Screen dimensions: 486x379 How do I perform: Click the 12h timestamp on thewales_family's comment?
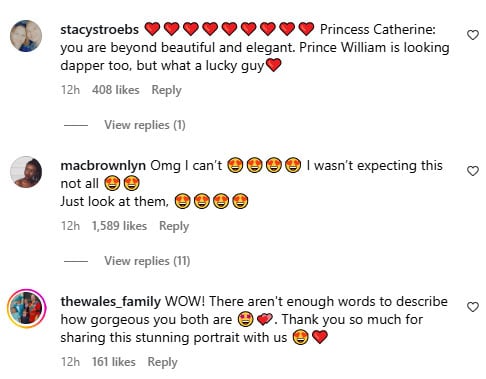(70, 362)
